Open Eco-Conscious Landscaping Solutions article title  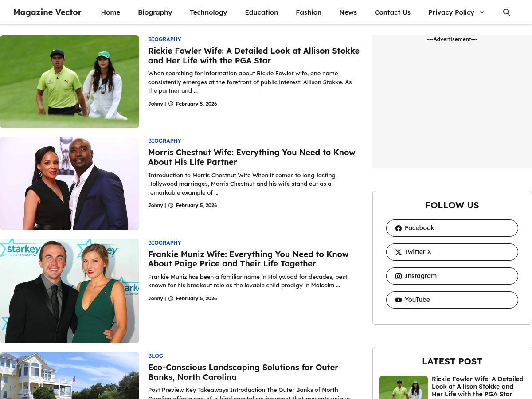(x=243, y=372)
